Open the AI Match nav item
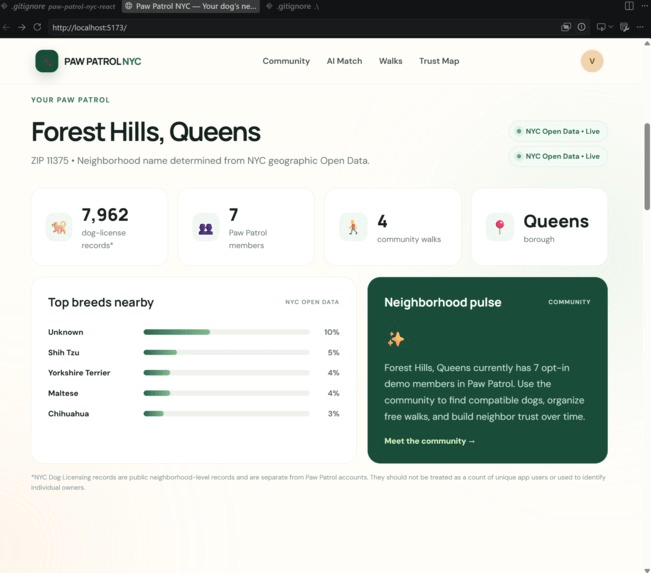Screen dimensions: 651x573 pyautogui.click(x=344, y=61)
